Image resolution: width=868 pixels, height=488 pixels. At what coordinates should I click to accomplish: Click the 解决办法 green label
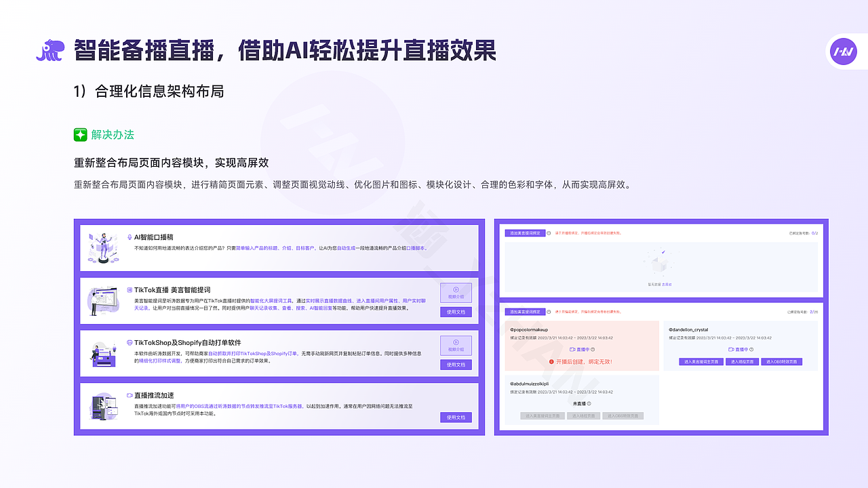coord(113,134)
